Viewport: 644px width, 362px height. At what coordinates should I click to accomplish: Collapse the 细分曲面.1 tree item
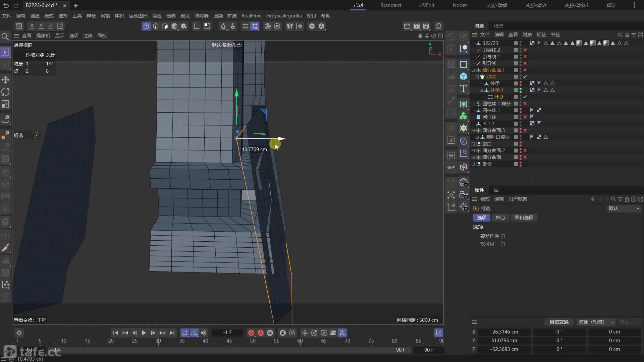tap(473, 70)
